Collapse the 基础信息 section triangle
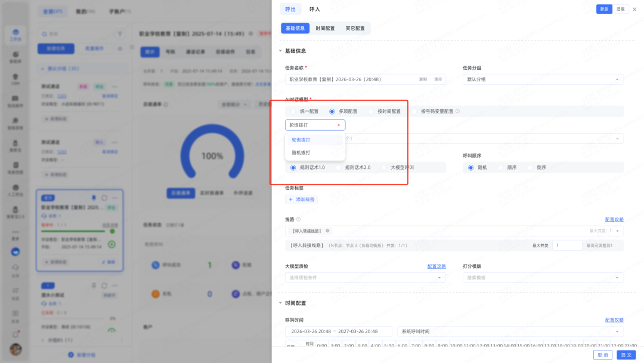This screenshot has width=644, height=363. 280,51
